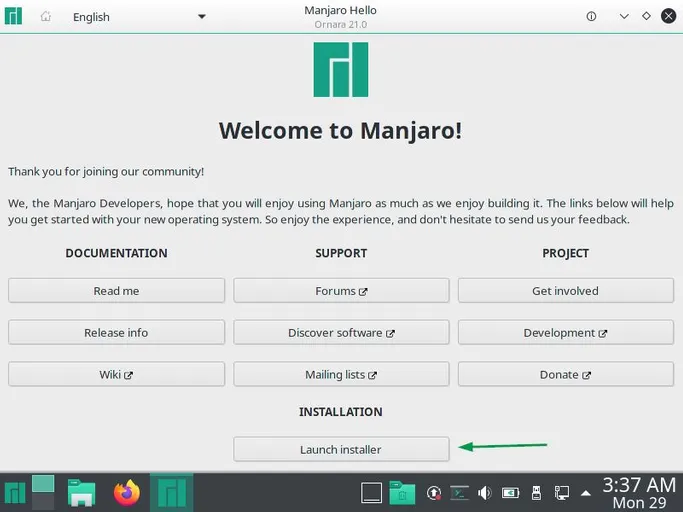
Task: Open the Wiki external link
Action: 116,375
